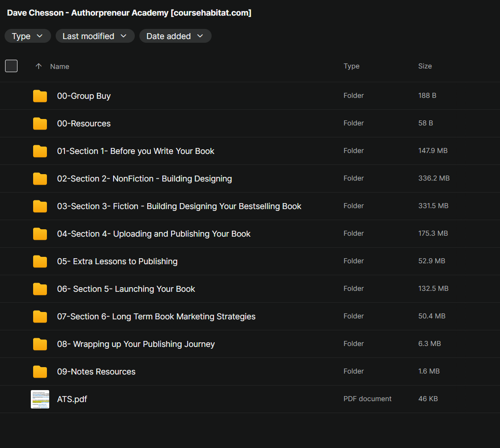Screen dimensions: 500x448
Task: Click the 147.9 MB size value
Action: pos(433,150)
